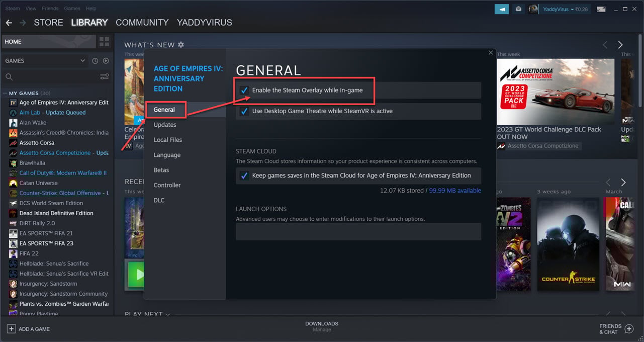
Task: Uncheck Desktop Game Theatre while SteamVR active
Action: [244, 112]
